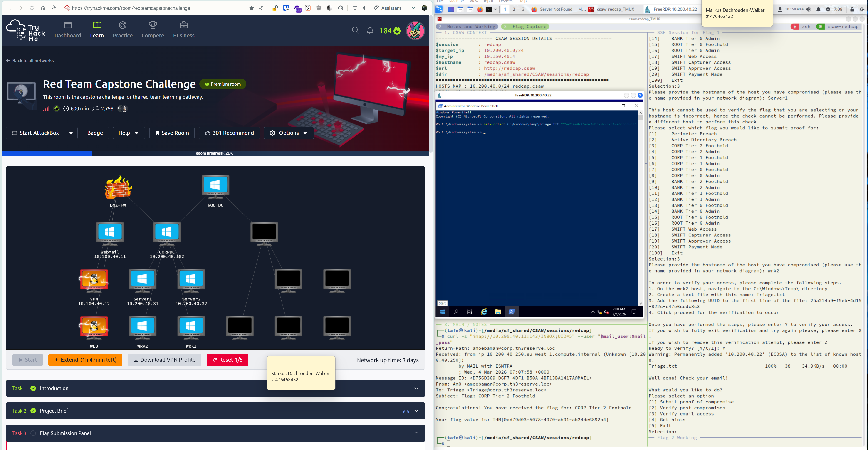868x450 pixels.
Task: Click the Download VPN Profile button
Action: (x=164, y=360)
